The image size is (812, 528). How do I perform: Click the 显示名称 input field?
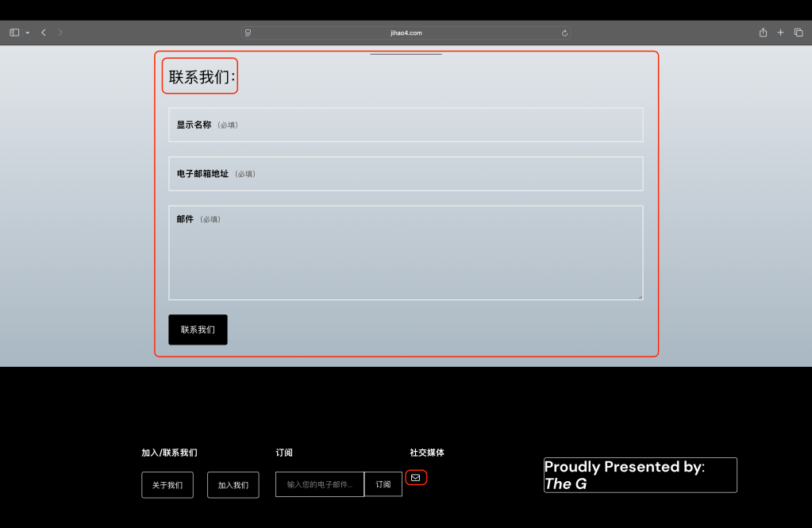[406, 125]
